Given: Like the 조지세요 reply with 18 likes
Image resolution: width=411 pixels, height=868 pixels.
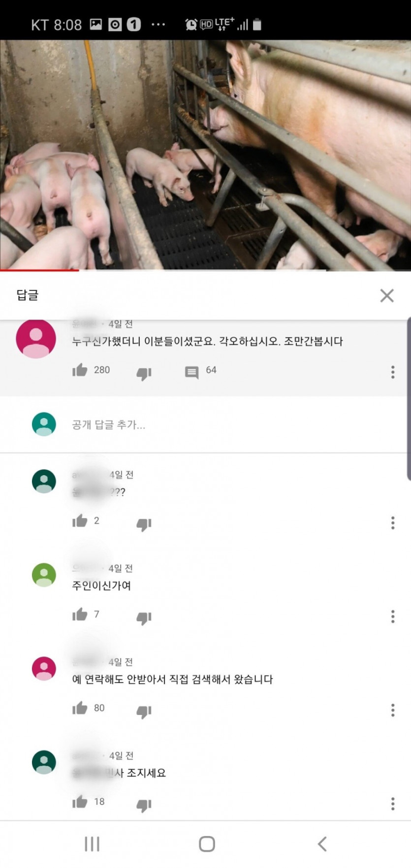Looking at the screenshot, I should (80, 802).
